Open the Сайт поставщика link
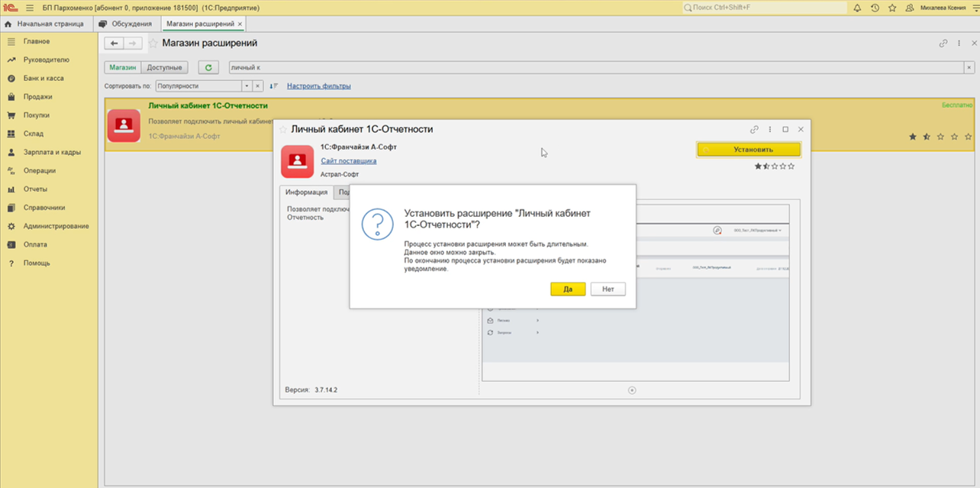 [x=349, y=161]
